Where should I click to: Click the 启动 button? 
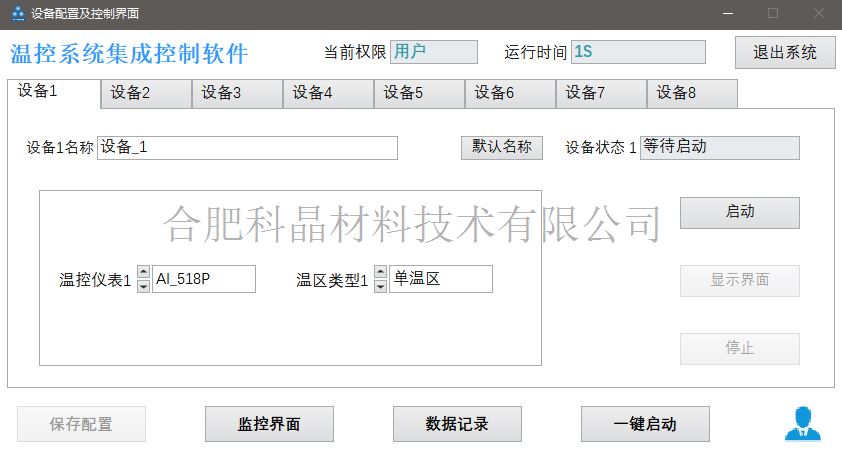(x=739, y=213)
